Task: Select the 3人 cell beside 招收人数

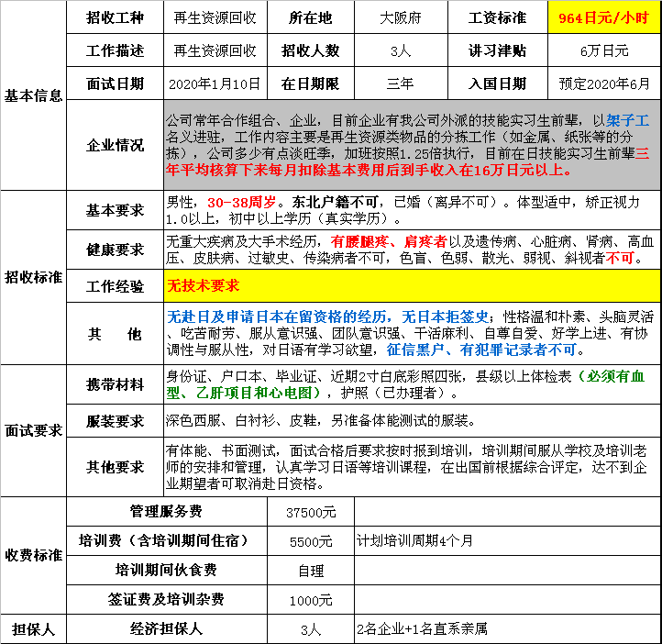Action: point(401,50)
